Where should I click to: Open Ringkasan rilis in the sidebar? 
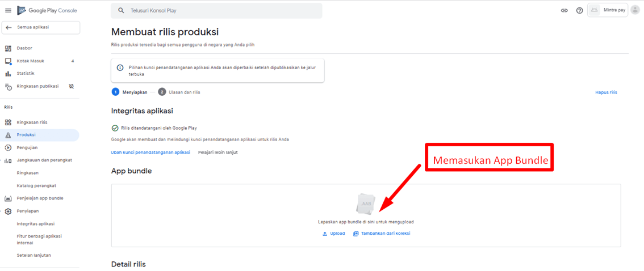pos(32,122)
